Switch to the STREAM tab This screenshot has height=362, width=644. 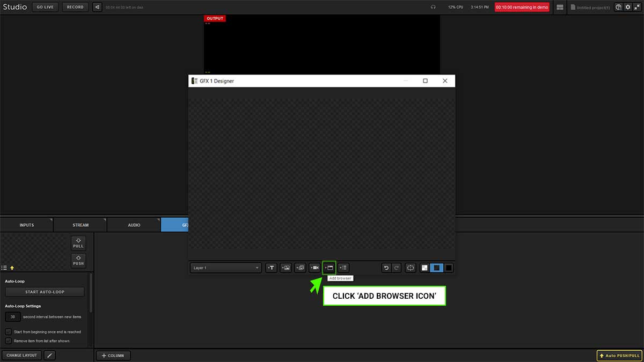80,225
